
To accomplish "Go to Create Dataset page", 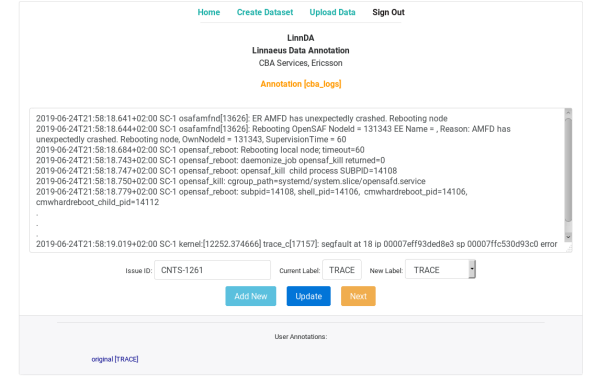I will (265, 12).
